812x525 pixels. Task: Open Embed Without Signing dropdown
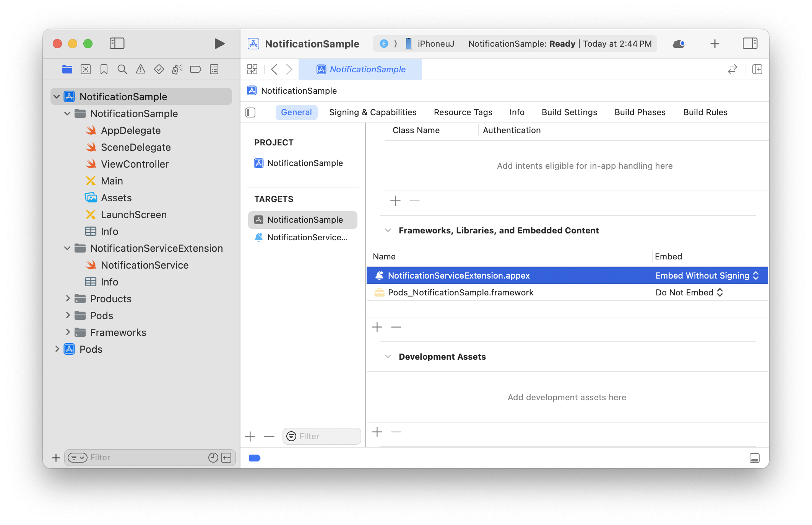707,276
